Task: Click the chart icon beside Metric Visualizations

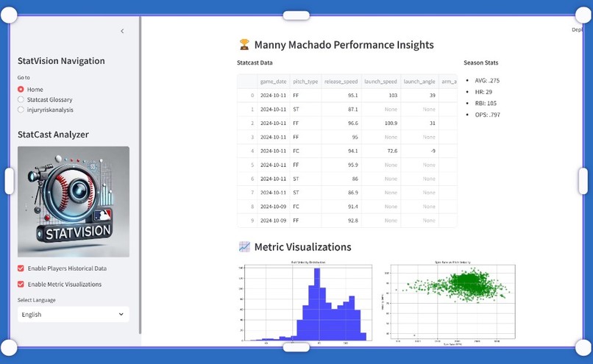Action: pos(244,247)
